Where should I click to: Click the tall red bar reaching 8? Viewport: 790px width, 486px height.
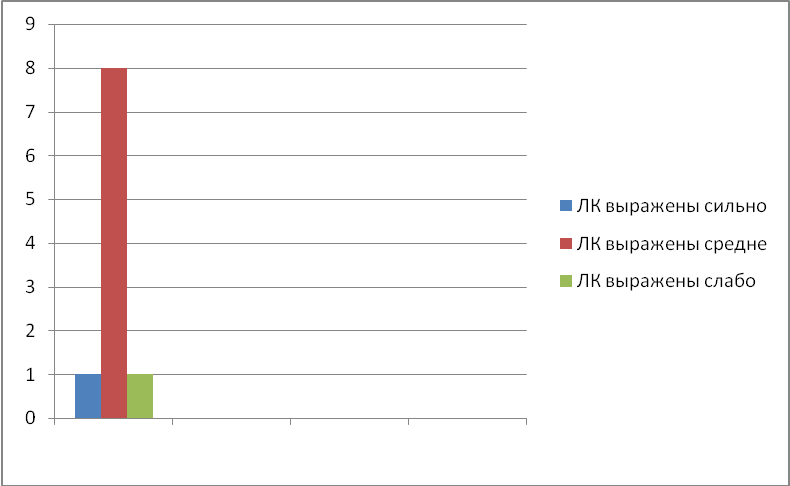click(x=114, y=243)
